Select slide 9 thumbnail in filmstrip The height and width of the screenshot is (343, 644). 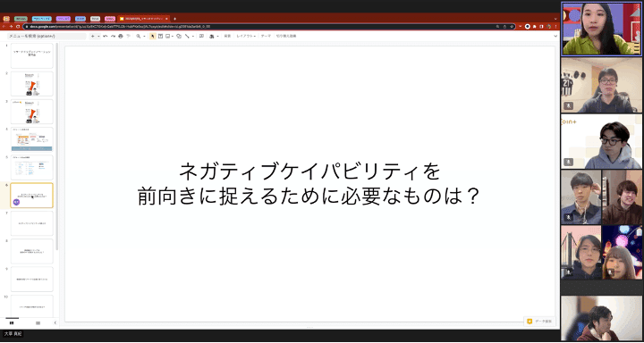pyautogui.click(x=31, y=279)
